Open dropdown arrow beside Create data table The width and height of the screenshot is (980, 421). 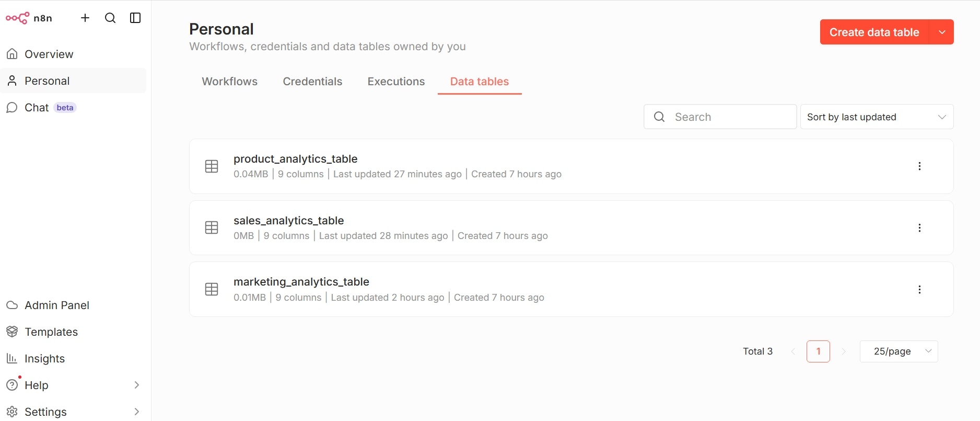pos(942,32)
